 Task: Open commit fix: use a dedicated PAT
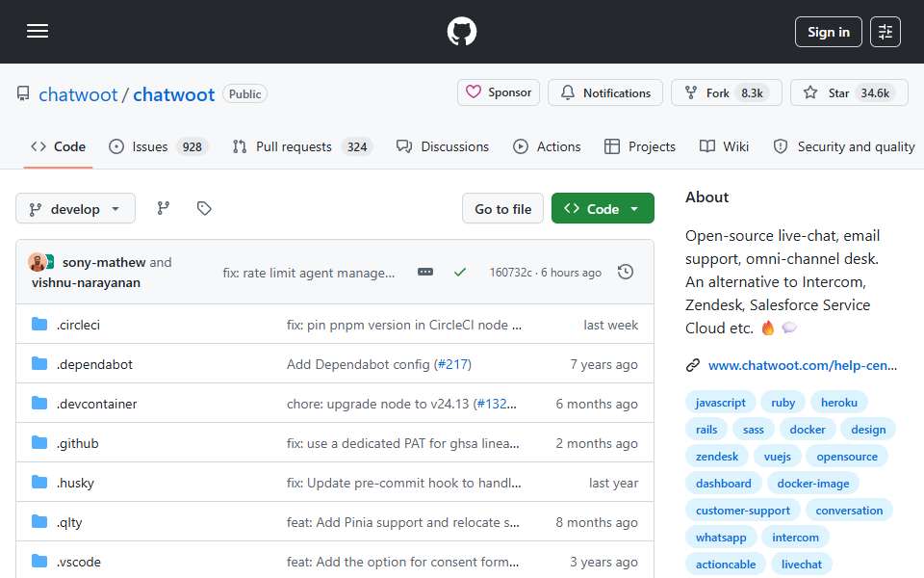click(402, 443)
